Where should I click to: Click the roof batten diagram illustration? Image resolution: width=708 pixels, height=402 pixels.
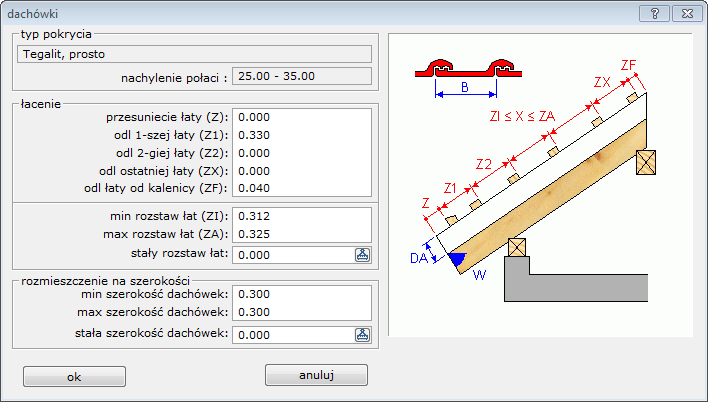pos(540,185)
